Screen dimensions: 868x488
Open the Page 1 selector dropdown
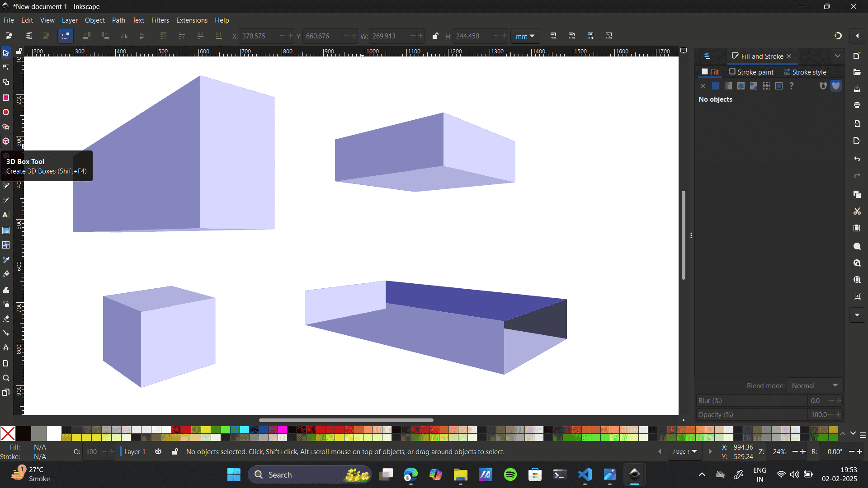coord(684,451)
